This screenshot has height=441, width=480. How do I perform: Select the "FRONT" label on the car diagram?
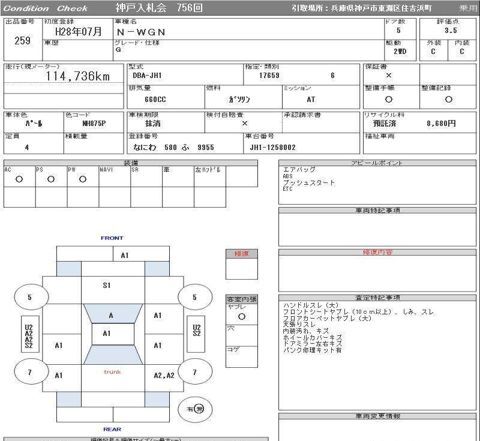coord(112,238)
